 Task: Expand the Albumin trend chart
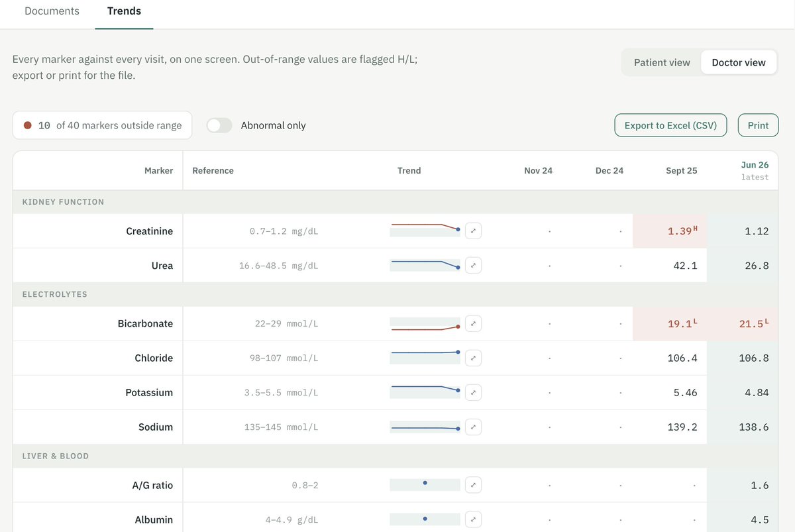(x=473, y=520)
